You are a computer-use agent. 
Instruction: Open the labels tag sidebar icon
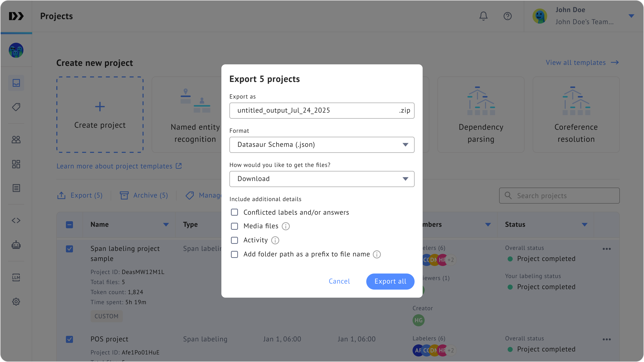click(16, 107)
